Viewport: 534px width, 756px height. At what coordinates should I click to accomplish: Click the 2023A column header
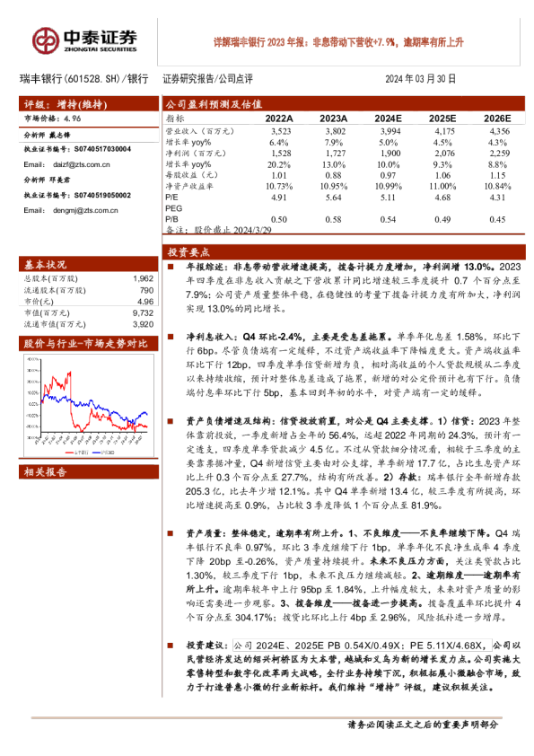coord(334,119)
